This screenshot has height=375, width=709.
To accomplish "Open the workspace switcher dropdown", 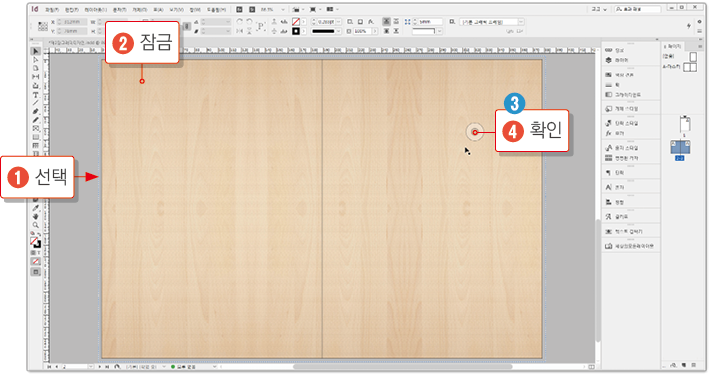I will pyautogui.click(x=600, y=9).
